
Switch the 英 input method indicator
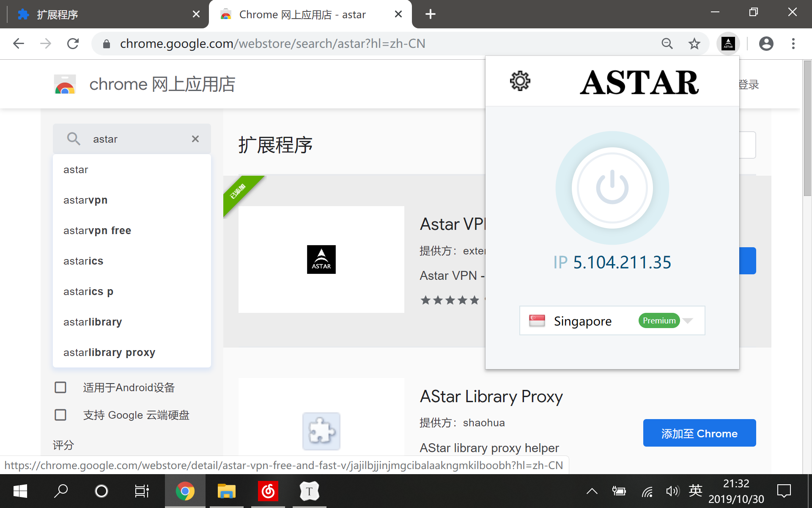click(695, 491)
